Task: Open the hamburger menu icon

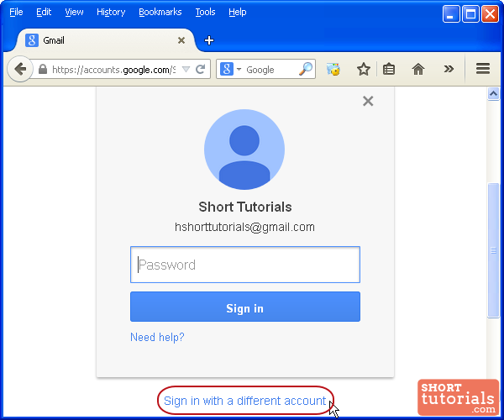Action: tap(482, 70)
